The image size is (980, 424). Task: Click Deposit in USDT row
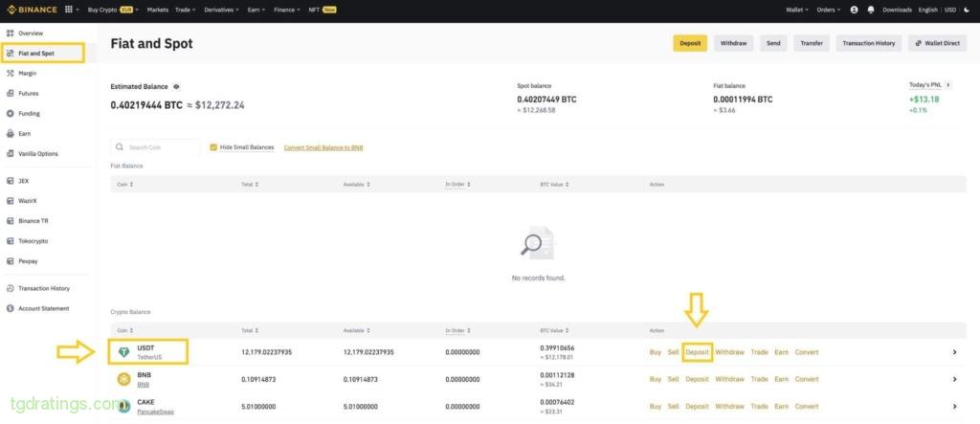(x=697, y=352)
